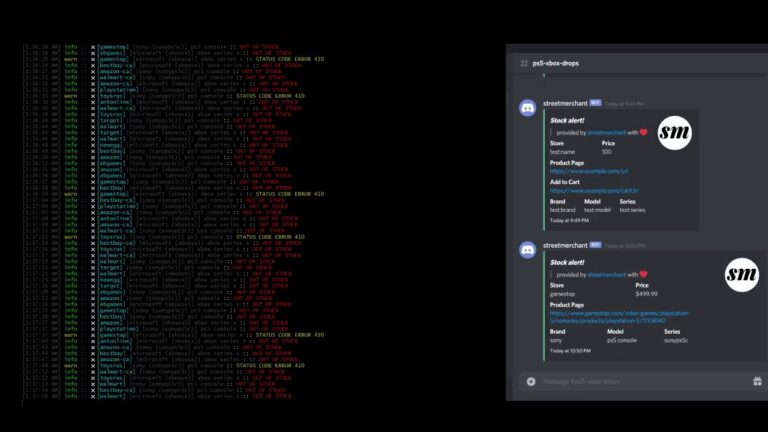The width and height of the screenshot is (768, 432).
Task: Focus the Message #ps5-xbox-drops input field
Action: tap(644, 381)
